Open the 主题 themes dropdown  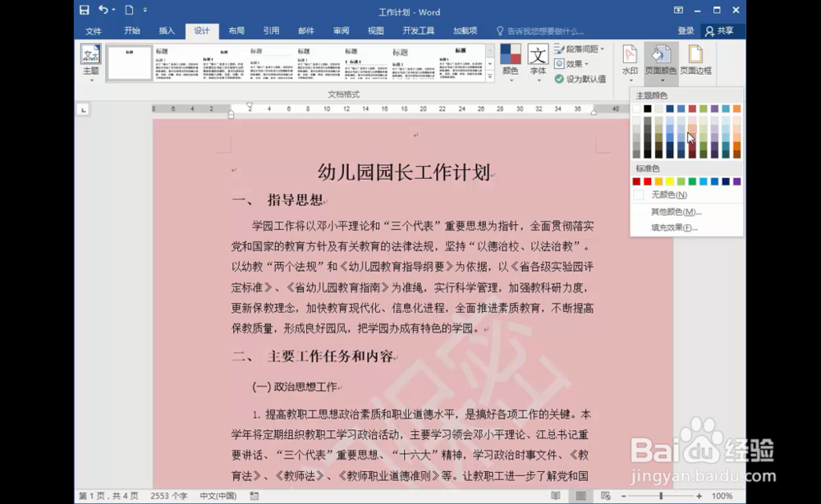[90, 63]
